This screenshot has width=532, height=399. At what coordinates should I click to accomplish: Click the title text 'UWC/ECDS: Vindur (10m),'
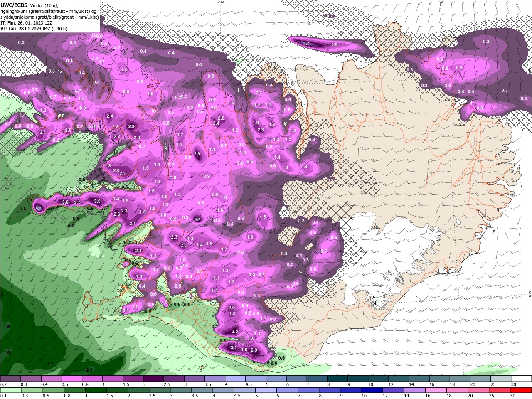(x=30, y=5)
